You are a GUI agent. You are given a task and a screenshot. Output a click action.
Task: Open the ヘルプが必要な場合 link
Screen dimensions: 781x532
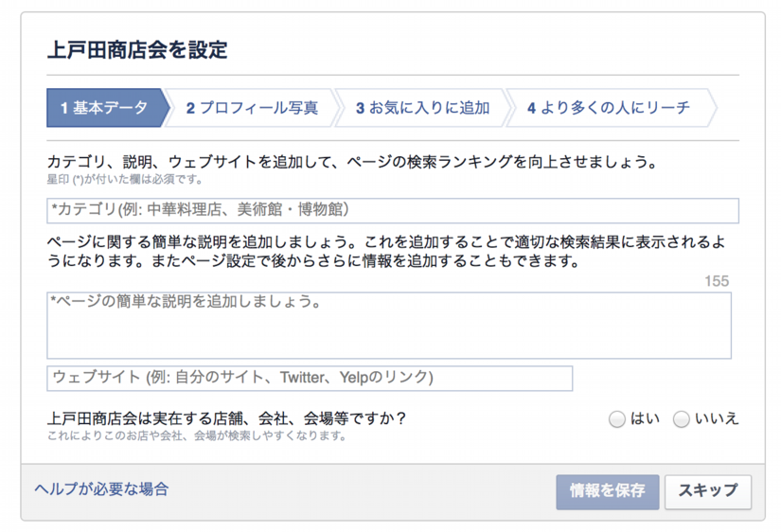pos(101,488)
